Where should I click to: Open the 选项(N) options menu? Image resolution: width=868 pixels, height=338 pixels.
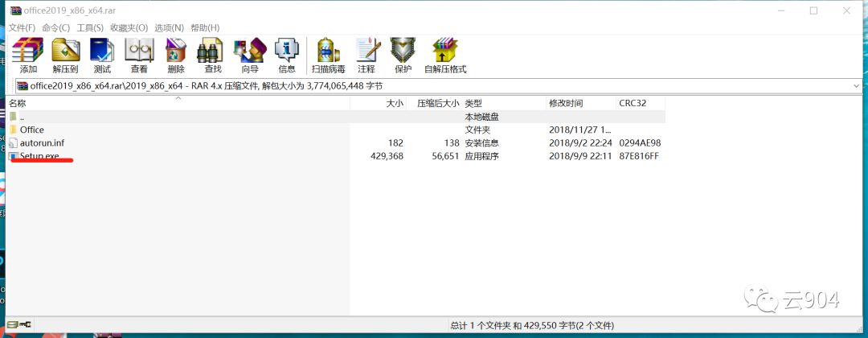pos(169,27)
